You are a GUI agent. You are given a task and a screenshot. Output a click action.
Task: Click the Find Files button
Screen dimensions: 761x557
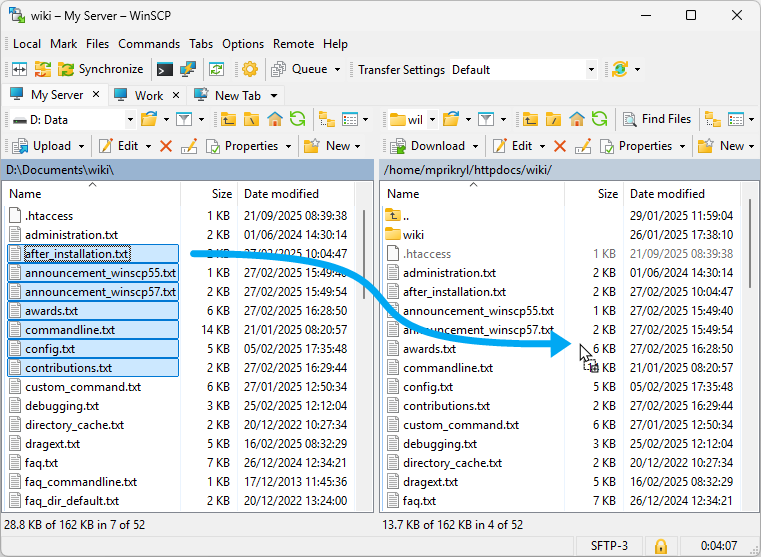point(656,119)
